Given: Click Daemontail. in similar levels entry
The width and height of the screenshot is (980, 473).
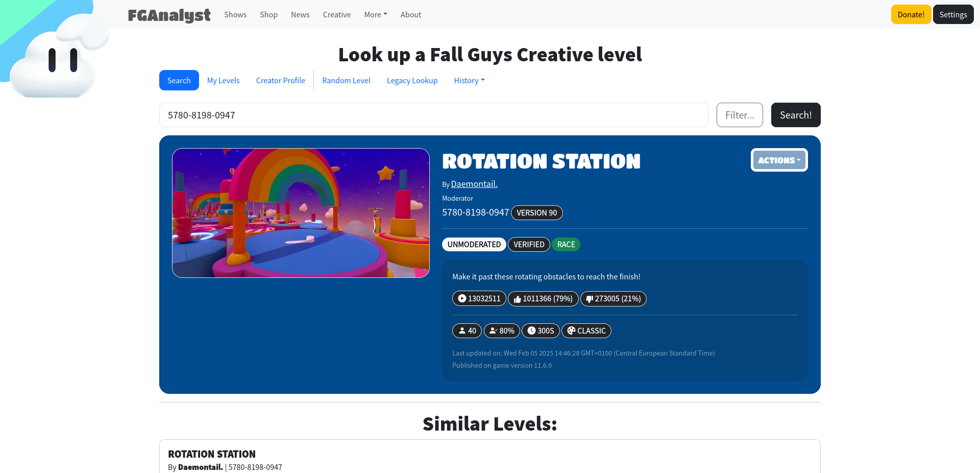Looking at the screenshot, I should pos(201,467).
